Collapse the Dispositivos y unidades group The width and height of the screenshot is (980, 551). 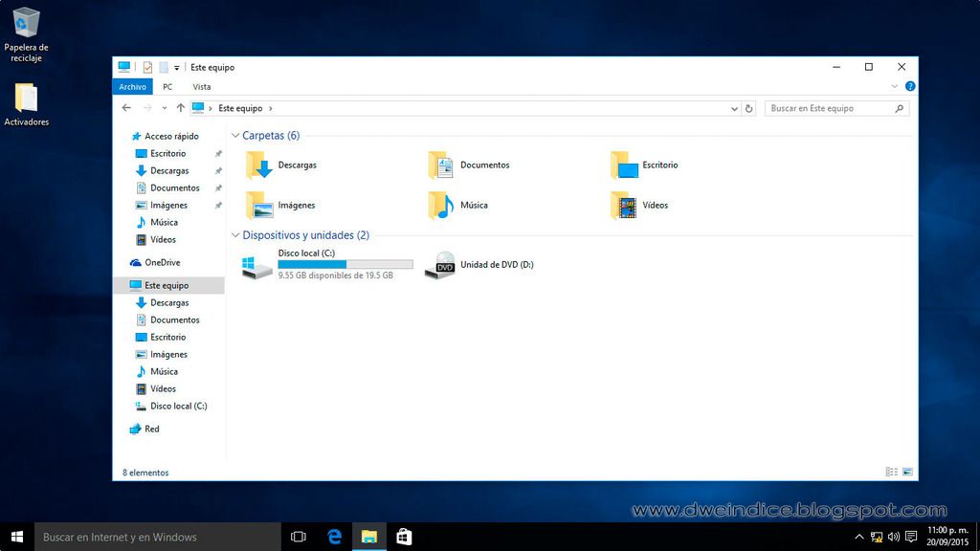coord(235,235)
